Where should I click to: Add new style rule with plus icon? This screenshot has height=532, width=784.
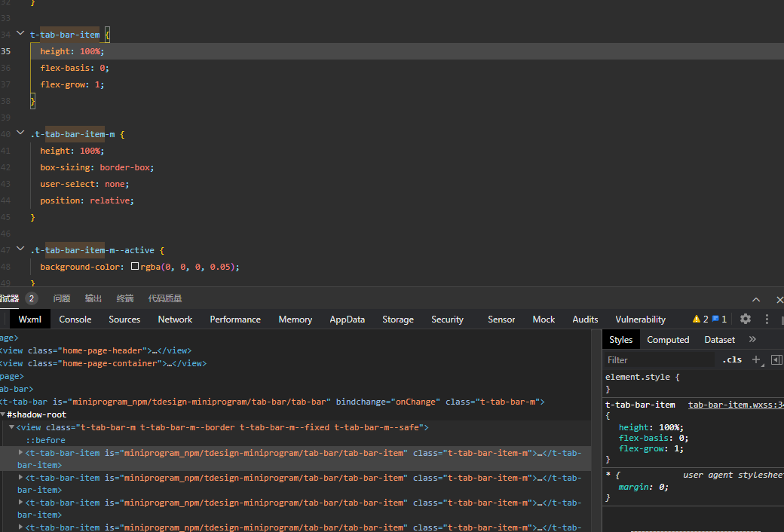tap(756, 359)
